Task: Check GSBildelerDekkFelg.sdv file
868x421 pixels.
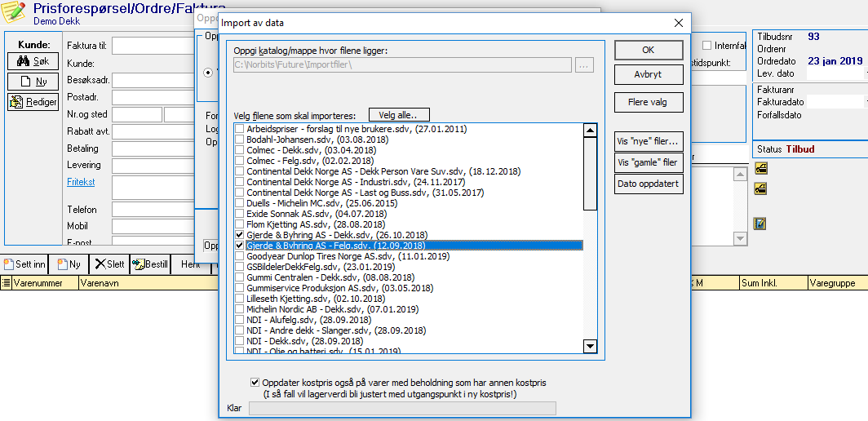Action: coord(240,267)
